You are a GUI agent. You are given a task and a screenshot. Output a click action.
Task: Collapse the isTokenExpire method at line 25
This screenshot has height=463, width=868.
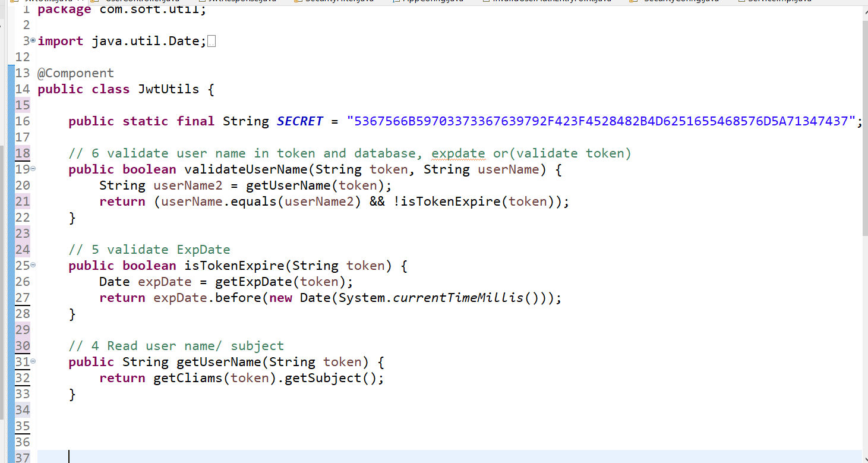click(x=33, y=266)
